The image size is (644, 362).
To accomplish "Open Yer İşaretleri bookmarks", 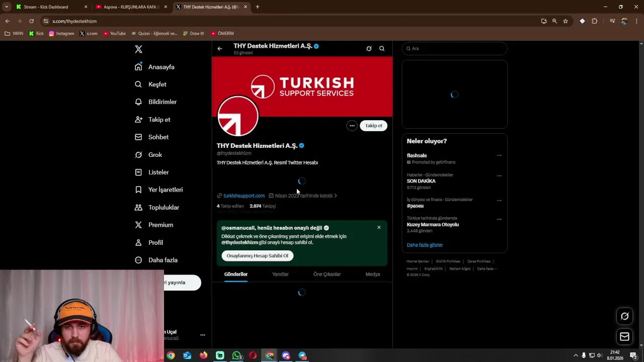I will pyautogui.click(x=158, y=190).
